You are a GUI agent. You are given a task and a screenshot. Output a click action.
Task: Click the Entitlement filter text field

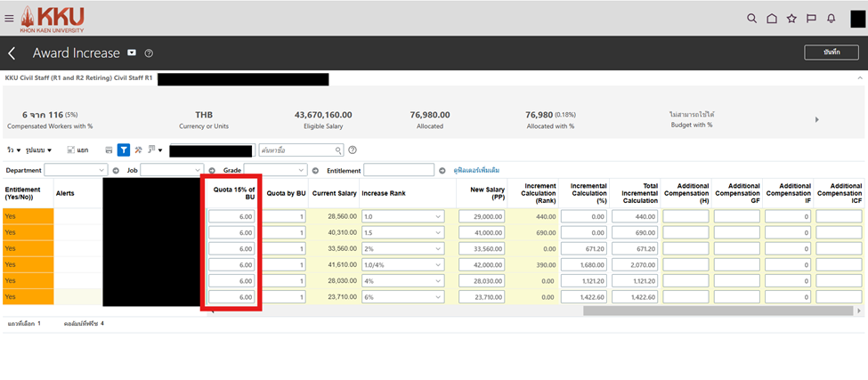tap(398, 170)
